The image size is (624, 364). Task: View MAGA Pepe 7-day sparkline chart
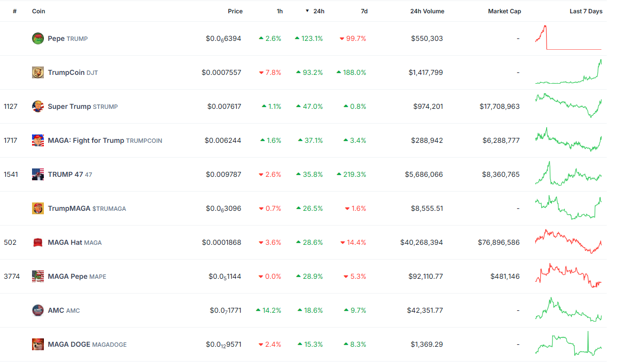click(568, 275)
